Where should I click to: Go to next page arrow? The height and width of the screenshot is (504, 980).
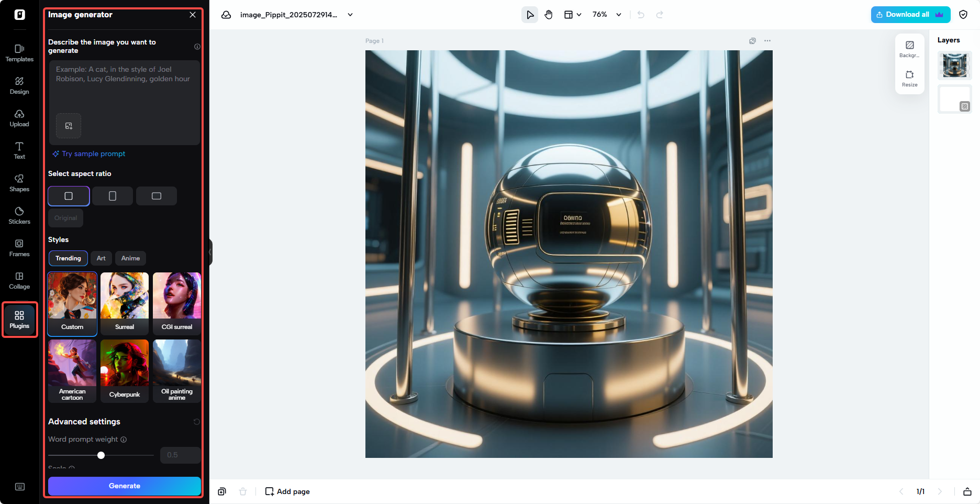point(940,491)
